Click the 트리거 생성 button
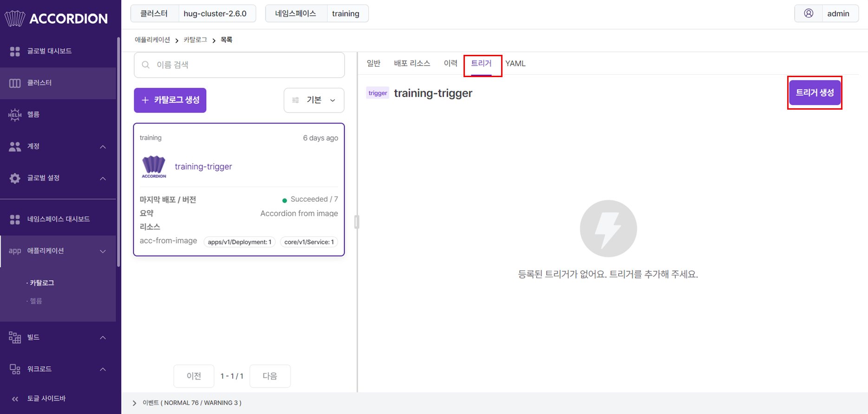The height and width of the screenshot is (414, 868). 815,92
